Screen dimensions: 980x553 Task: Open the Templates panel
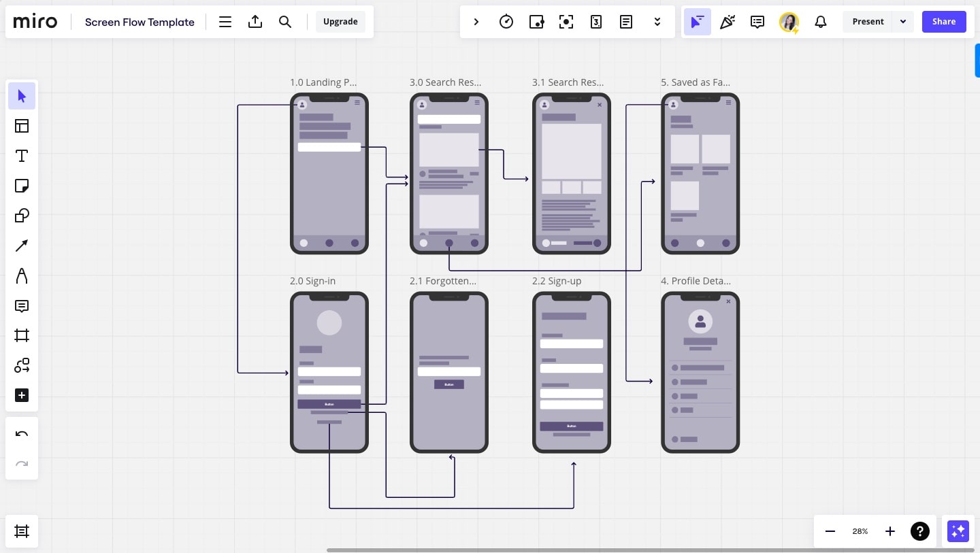(22, 126)
